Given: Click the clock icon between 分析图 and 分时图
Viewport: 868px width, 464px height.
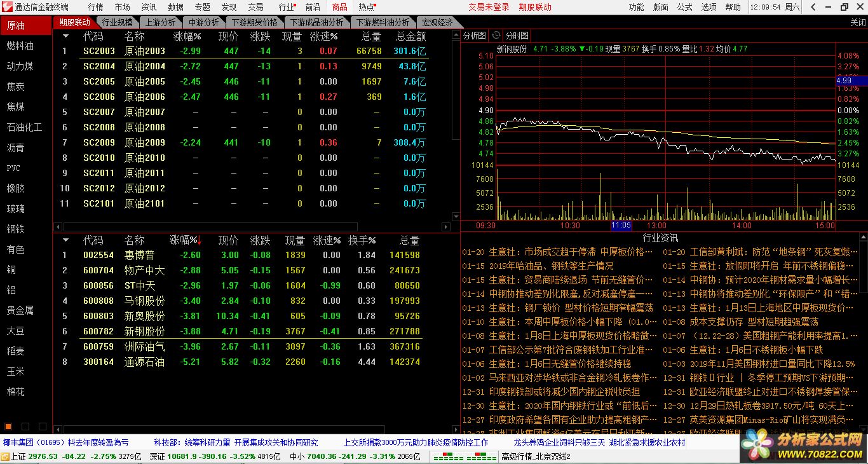Looking at the screenshot, I should click(496, 36).
